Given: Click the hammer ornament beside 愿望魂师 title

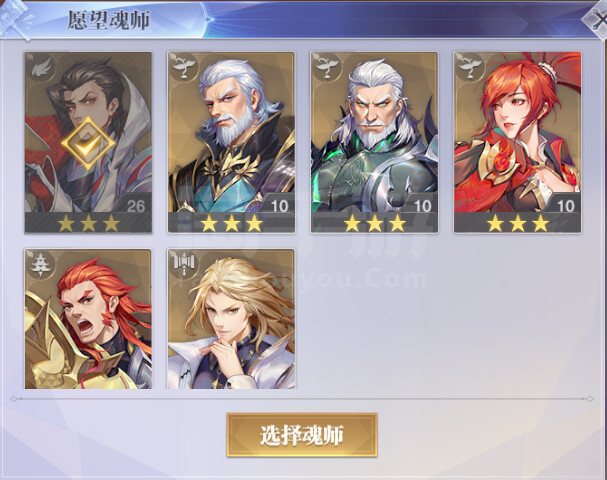Looking at the screenshot, I should click(x=15, y=19).
